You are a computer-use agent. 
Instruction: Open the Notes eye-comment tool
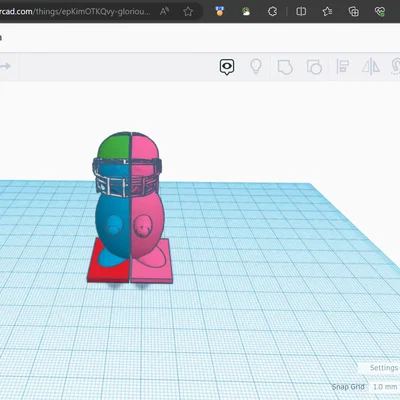227,67
